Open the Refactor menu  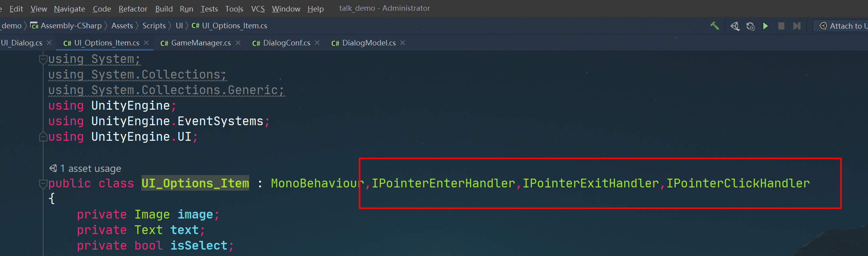click(133, 9)
